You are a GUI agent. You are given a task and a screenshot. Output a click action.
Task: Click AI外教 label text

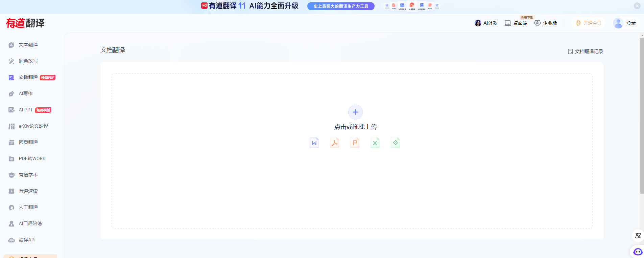[491, 23]
